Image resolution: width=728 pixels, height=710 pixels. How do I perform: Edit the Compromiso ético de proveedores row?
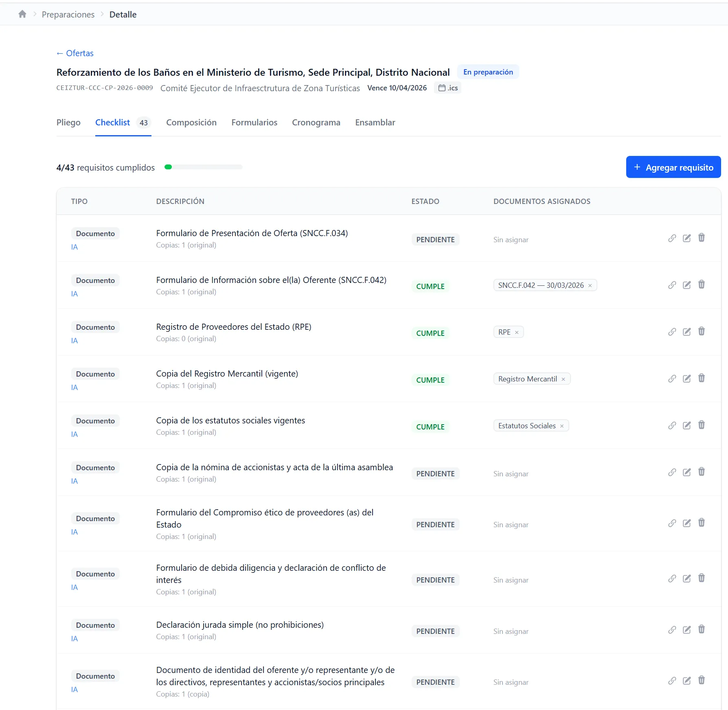click(687, 523)
